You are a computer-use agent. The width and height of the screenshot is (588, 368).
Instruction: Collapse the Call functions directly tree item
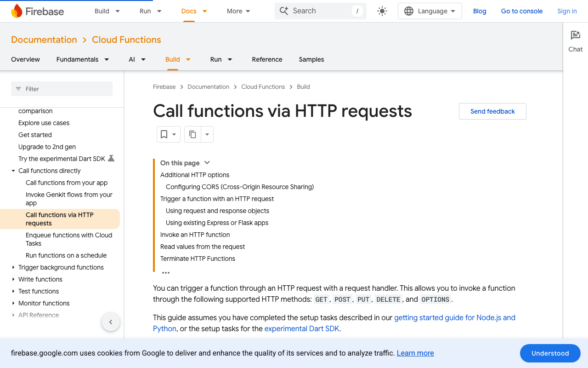[13, 171]
